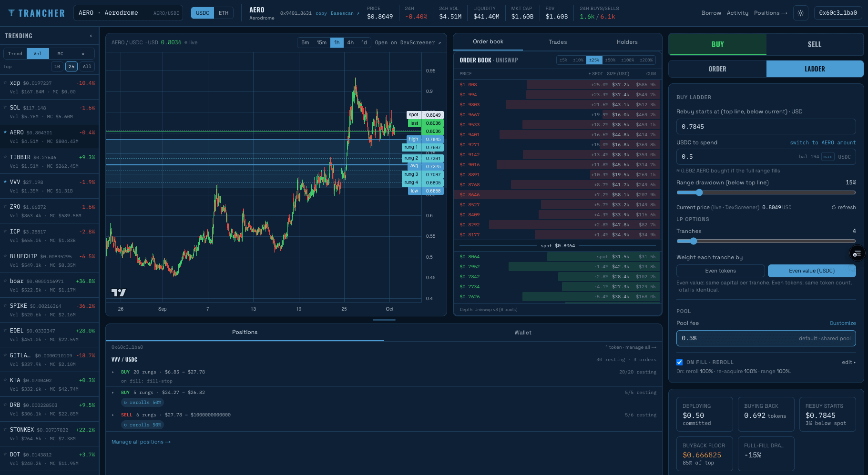Click the max balance button
This screenshot has width=868, height=475.
[827, 157]
